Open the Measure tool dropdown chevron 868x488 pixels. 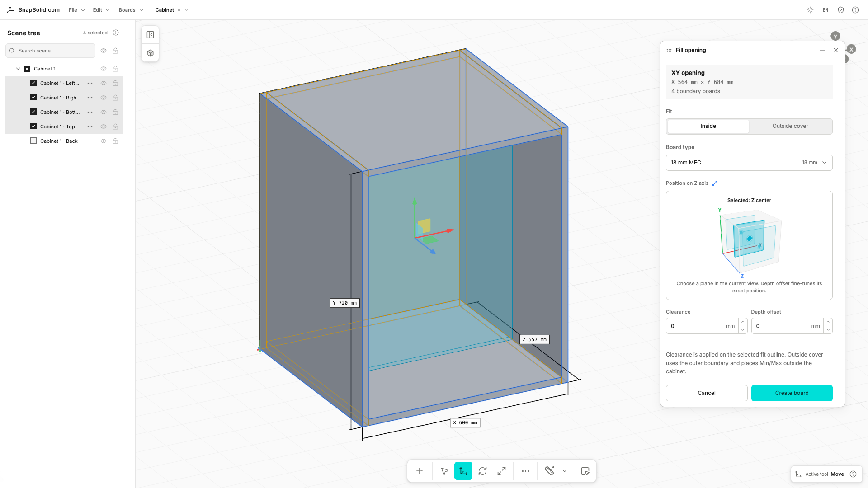[x=565, y=471]
